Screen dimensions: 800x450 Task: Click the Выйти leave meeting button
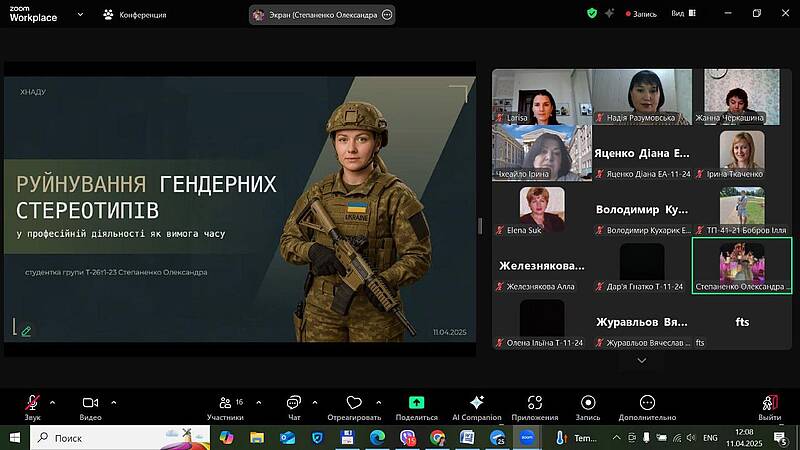click(769, 403)
